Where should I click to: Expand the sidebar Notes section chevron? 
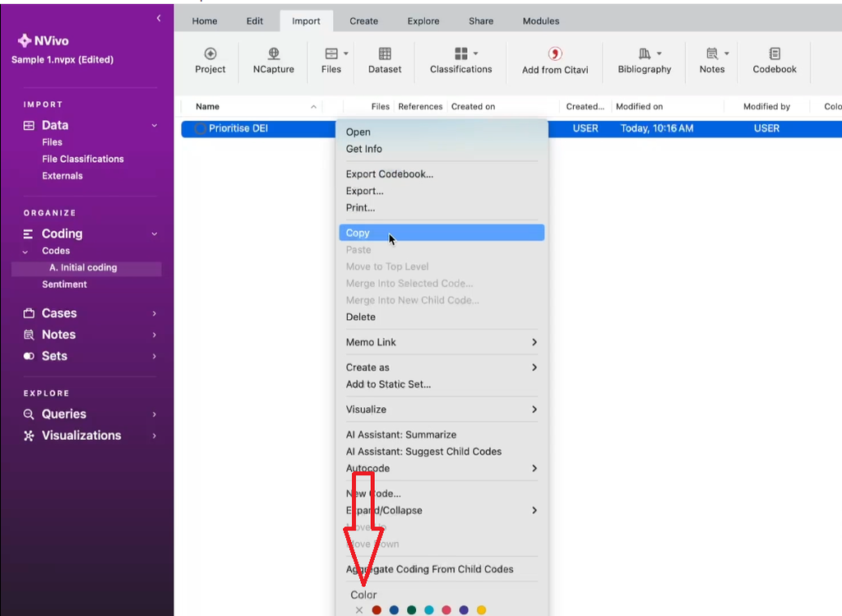(x=154, y=335)
